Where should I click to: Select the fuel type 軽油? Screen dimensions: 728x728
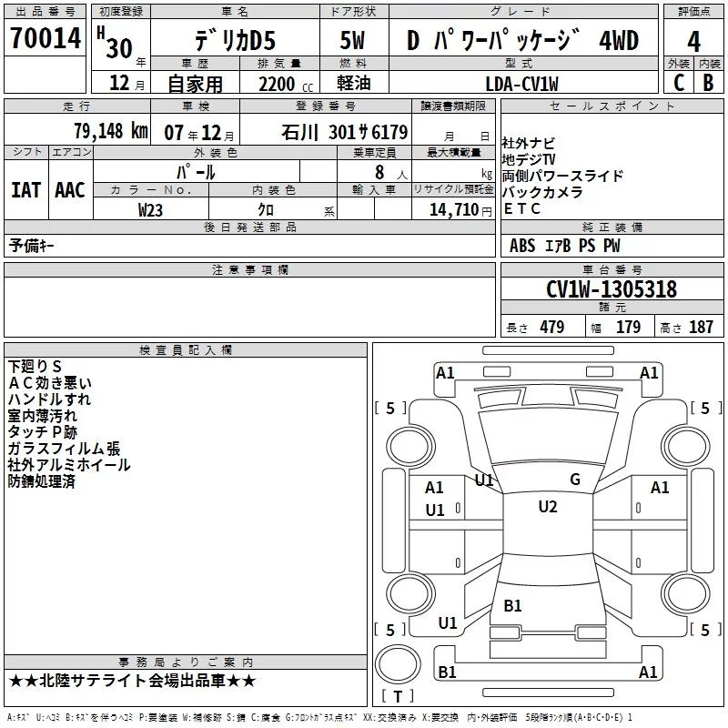click(x=354, y=83)
